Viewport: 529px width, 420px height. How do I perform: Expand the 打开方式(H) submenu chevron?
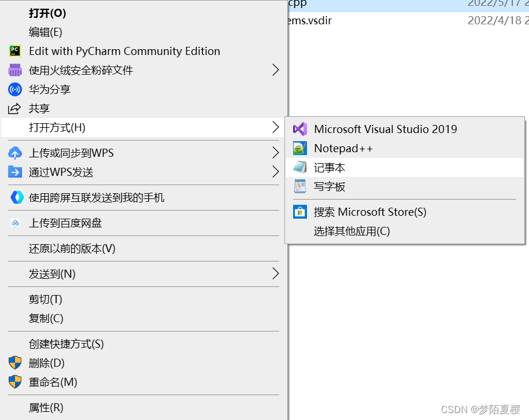pos(276,128)
